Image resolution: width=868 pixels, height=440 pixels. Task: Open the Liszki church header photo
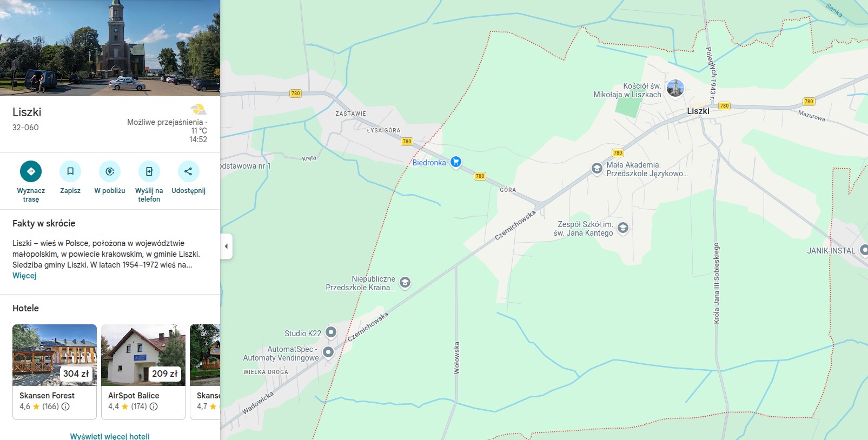[x=110, y=48]
